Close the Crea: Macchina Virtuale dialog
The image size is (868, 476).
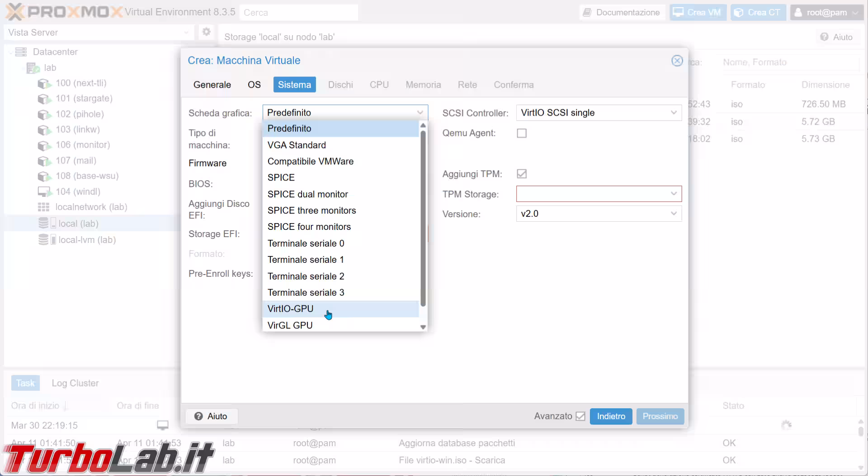pos(677,61)
